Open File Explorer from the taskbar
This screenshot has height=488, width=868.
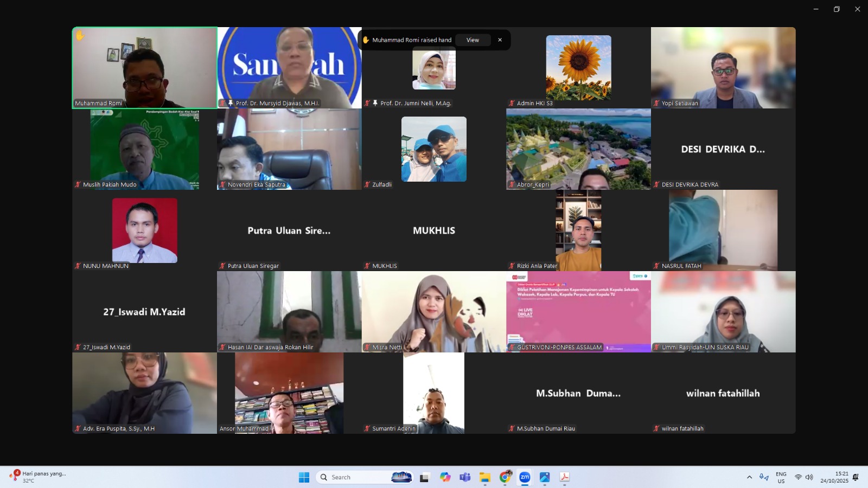point(485,477)
